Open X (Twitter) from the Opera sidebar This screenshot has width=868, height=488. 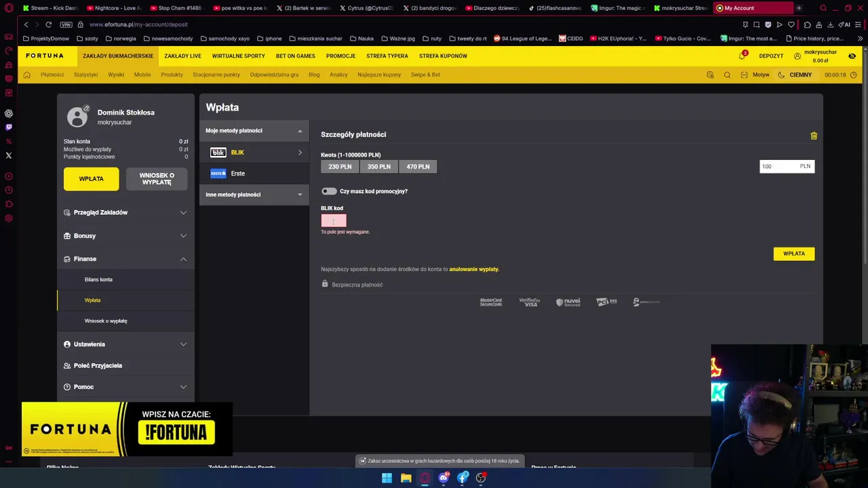pos(9,155)
